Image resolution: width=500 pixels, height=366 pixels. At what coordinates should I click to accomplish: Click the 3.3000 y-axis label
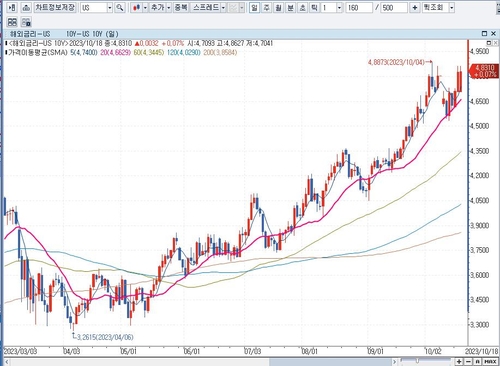(480, 324)
